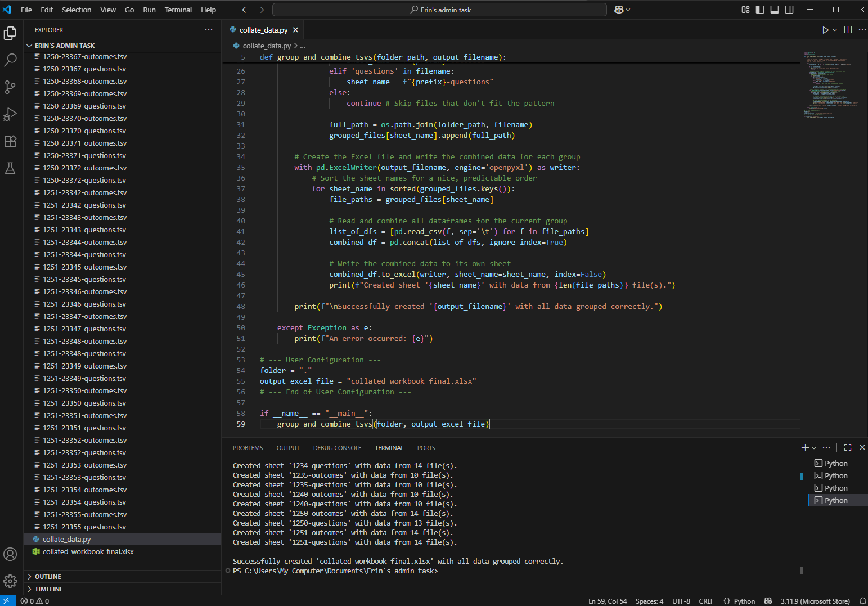
Task: Go back with navigation arrow
Action: coord(245,10)
